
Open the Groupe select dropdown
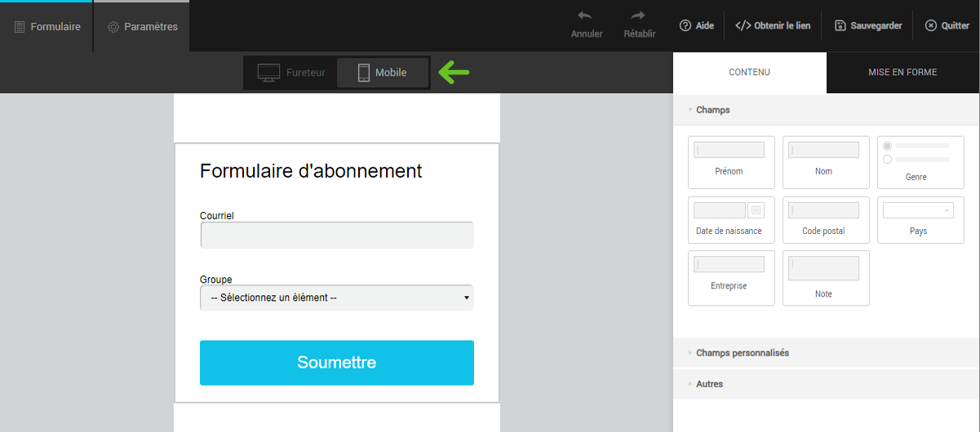(336, 298)
